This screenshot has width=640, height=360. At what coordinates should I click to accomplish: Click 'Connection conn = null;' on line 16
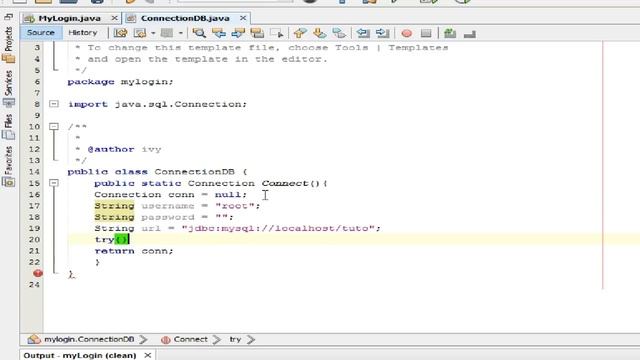point(171,195)
